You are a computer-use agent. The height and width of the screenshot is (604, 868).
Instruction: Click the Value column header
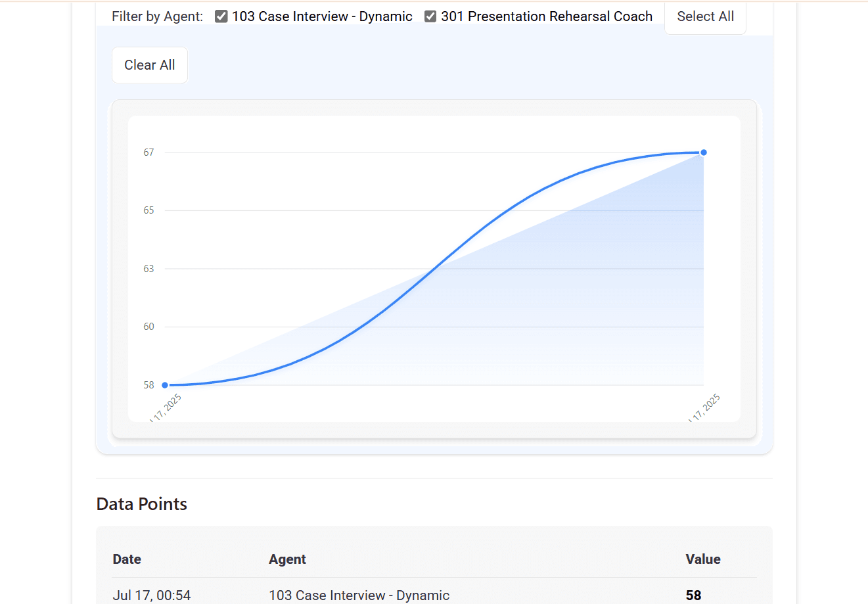(703, 559)
